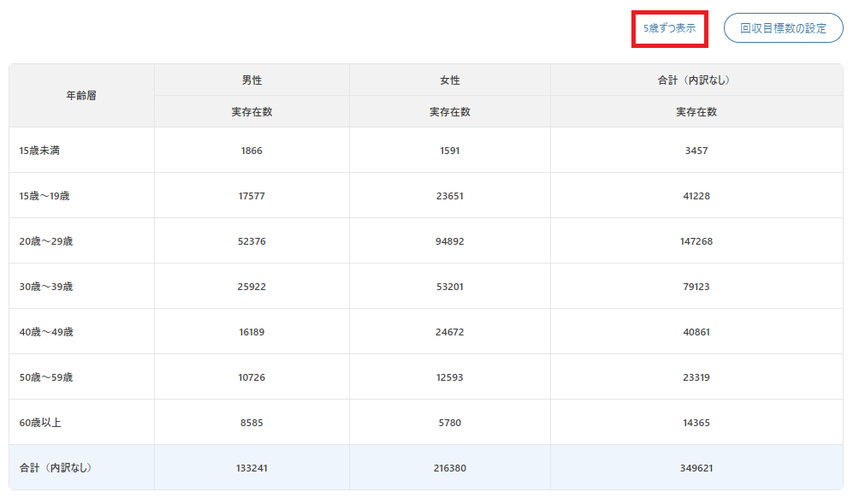Click the 30歳～39歳 row label
The image size is (859, 504).
pos(46,287)
